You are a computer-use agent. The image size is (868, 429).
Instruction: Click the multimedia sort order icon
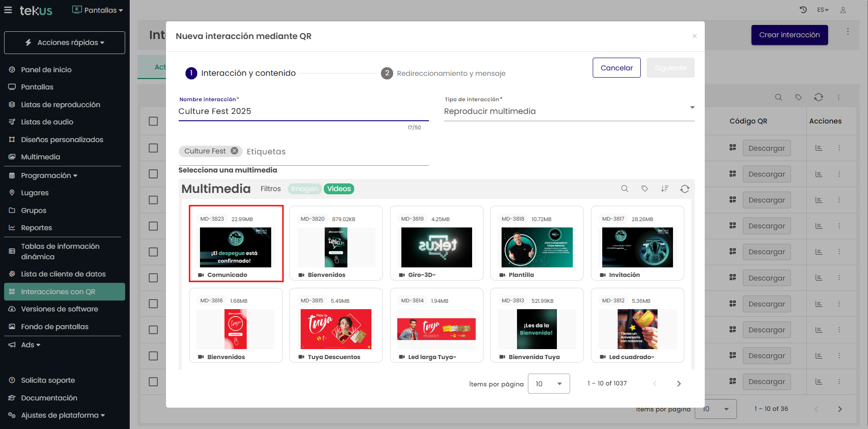[664, 189]
